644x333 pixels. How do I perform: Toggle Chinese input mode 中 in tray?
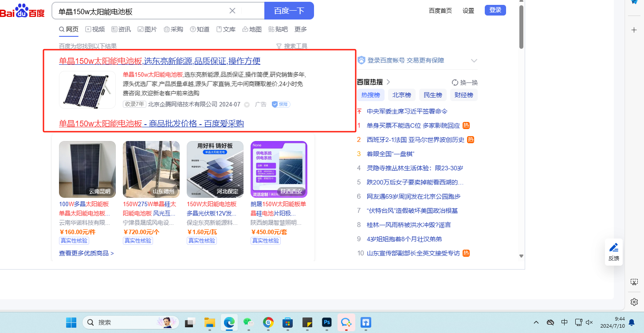pos(564,322)
